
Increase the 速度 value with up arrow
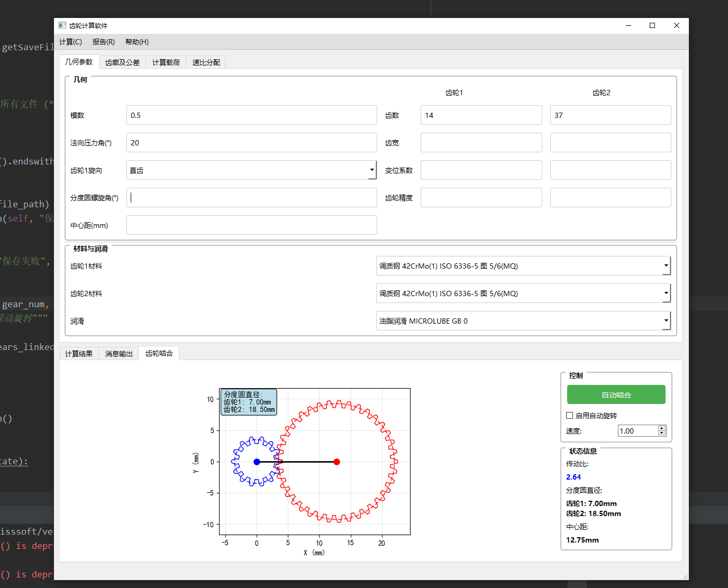pos(661,428)
